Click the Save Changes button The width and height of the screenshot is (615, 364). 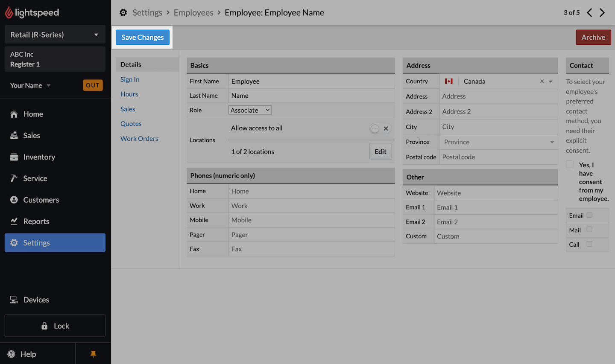click(143, 38)
